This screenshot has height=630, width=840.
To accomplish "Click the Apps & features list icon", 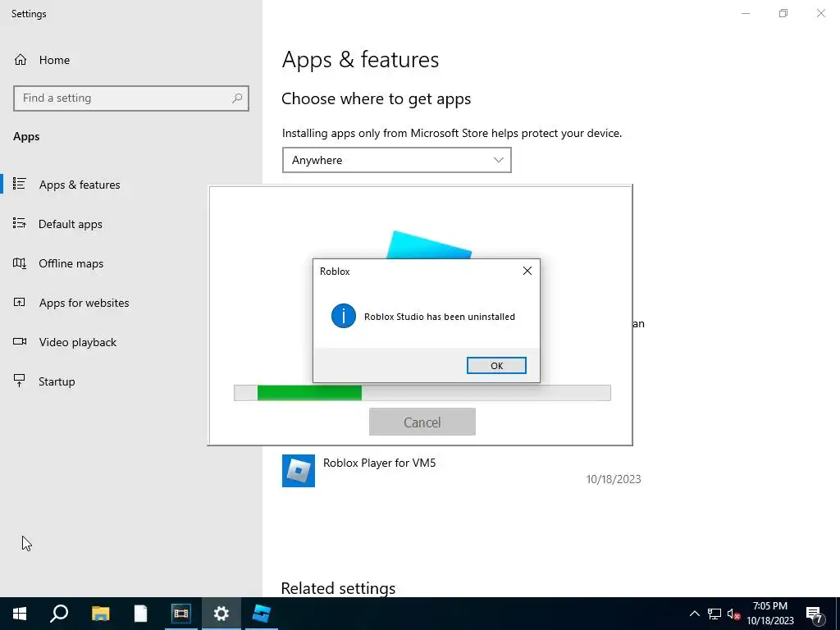I will coord(20,185).
